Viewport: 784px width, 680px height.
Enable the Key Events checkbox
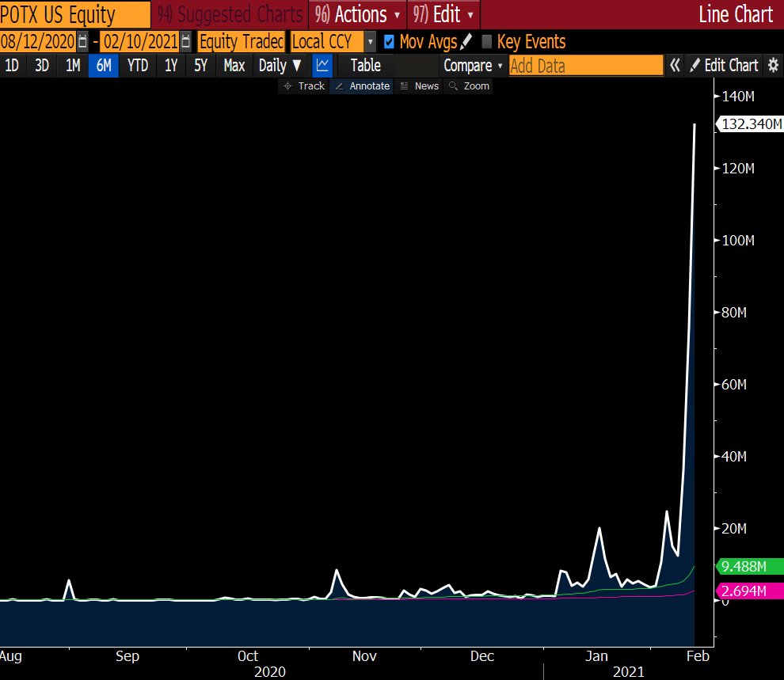click(x=486, y=41)
